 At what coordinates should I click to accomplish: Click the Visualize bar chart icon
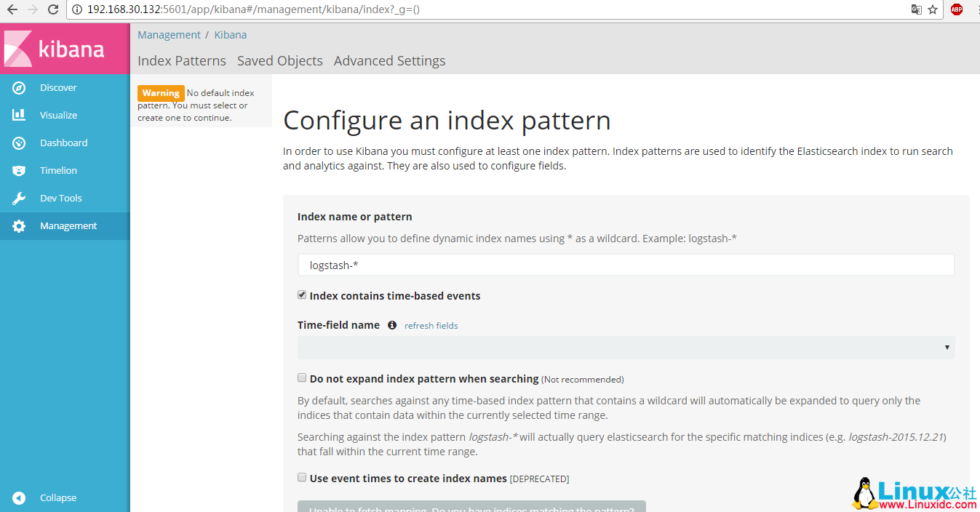click(19, 116)
